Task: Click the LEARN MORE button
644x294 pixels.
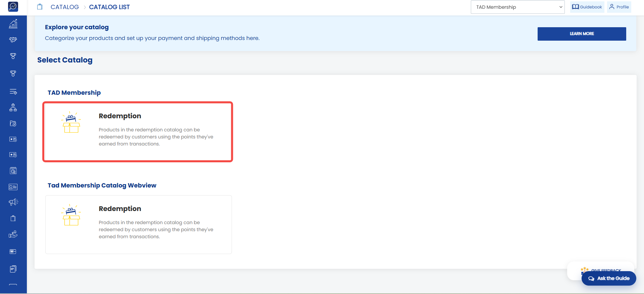Action: [x=582, y=34]
